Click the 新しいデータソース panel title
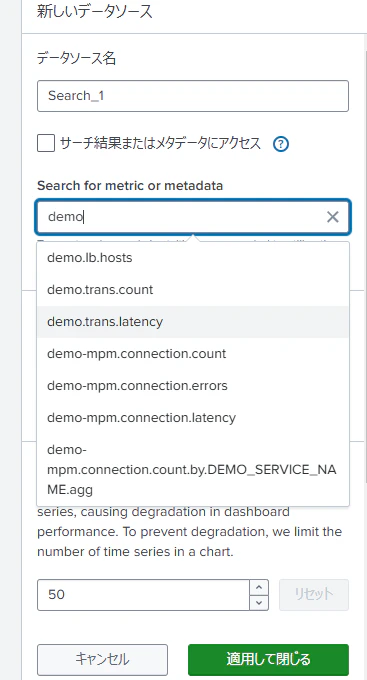Screen dimensions: 367x680 click(x=95, y=12)
